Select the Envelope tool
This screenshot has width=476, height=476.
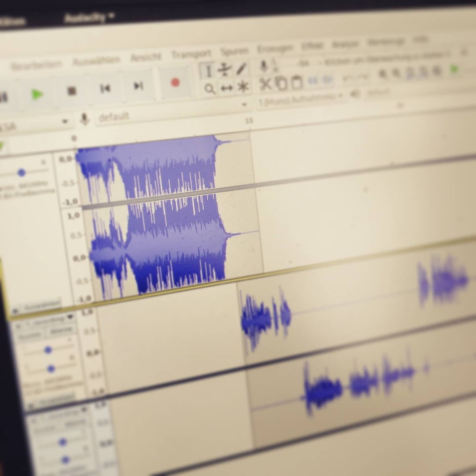tap(225, 70)
